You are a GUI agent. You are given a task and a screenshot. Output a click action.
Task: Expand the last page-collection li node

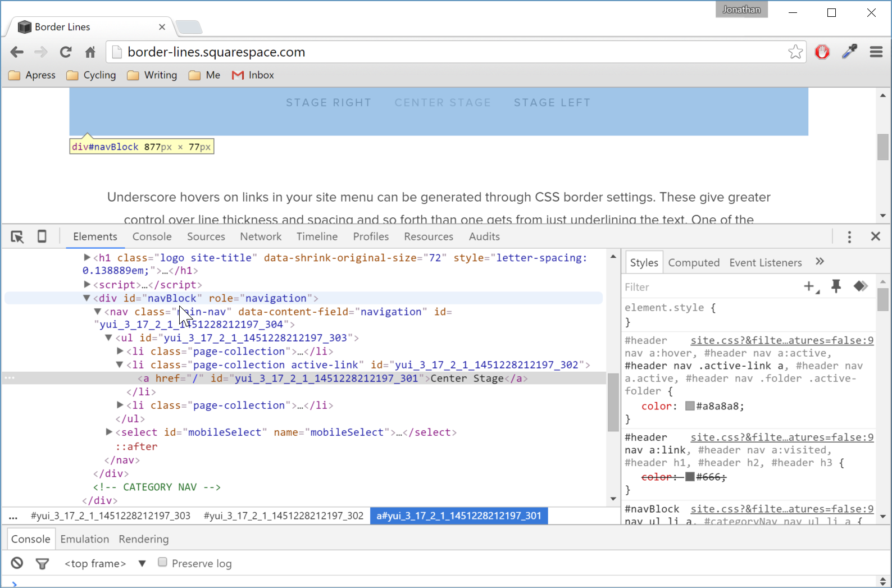[120, 405]
